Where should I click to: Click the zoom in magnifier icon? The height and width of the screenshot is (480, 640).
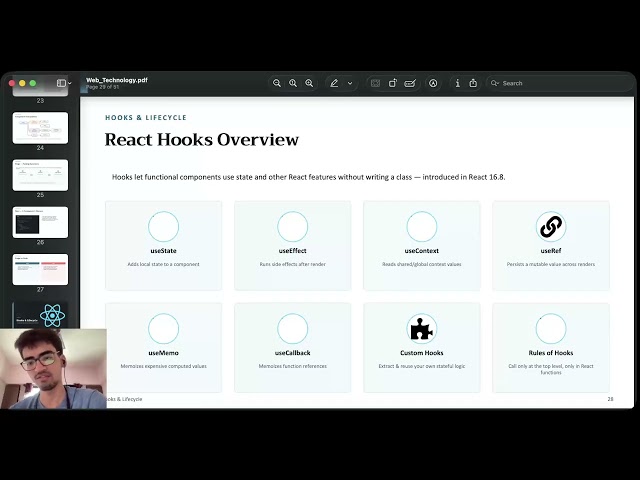click(x=309, y=83)
